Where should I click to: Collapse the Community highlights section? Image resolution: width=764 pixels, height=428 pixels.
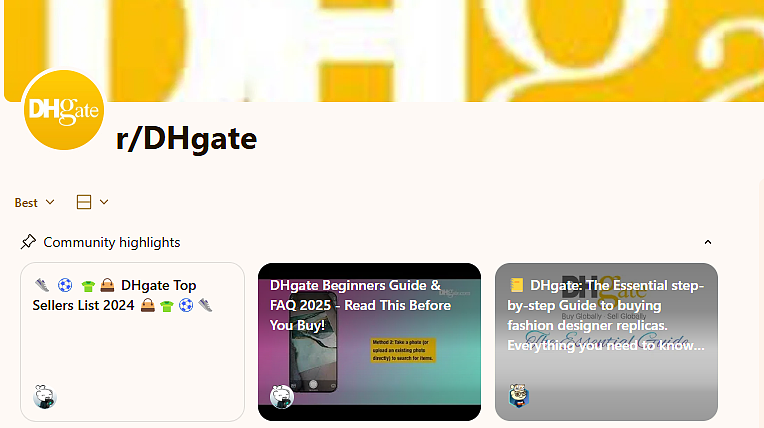(x=707, y=242)
